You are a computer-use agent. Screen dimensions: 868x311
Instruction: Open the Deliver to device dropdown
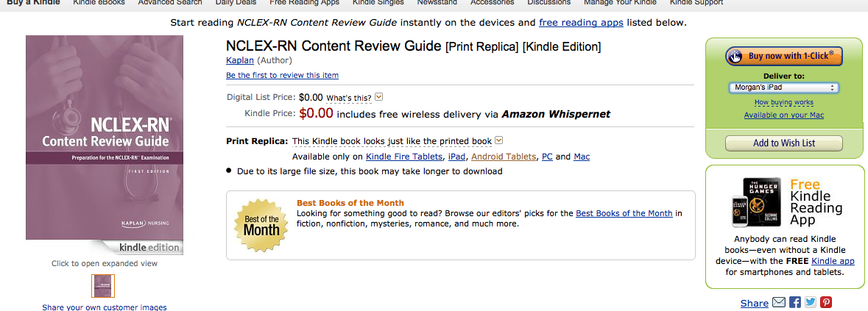pos(783,87)
